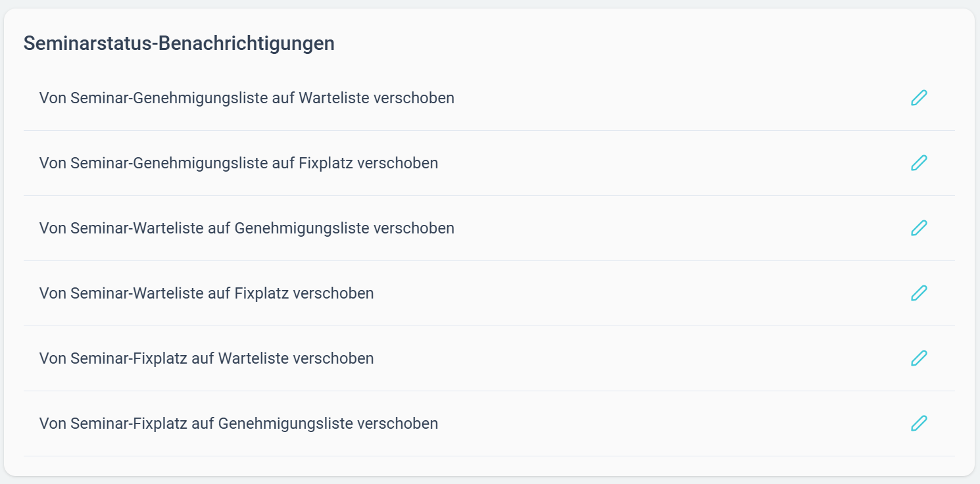Select row text 'Von Seminar-Genehmigungsliste auf Fixplatz verschoben'
The width and height of the screenshot is (980, 484).
pos(239,163)
